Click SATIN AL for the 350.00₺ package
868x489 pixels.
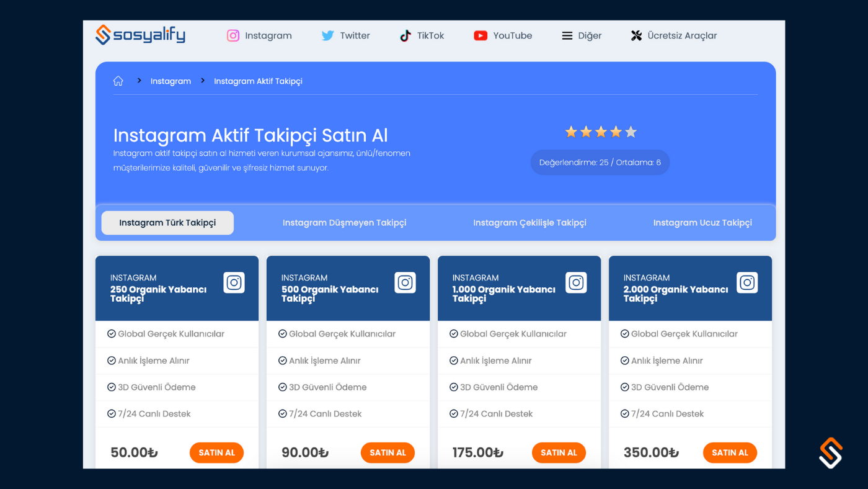[730, 452]
